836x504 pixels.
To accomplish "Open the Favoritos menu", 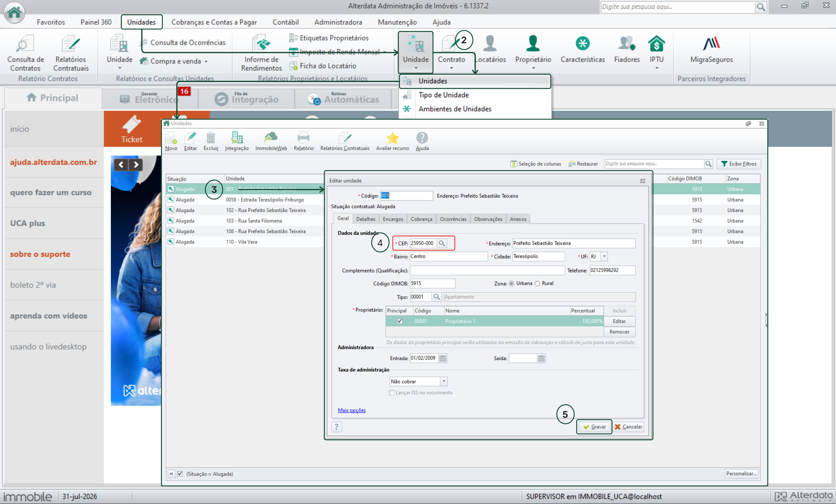I will 51,22.
